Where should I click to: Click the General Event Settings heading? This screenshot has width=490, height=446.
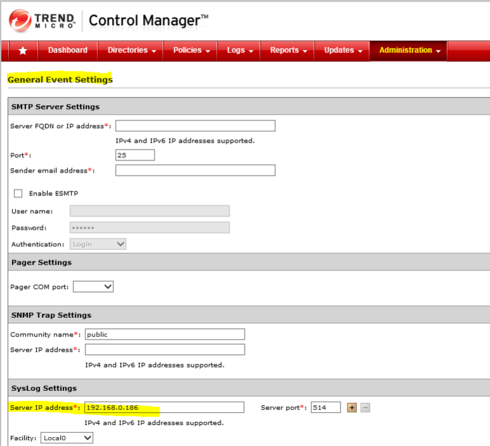pos(60,79)
